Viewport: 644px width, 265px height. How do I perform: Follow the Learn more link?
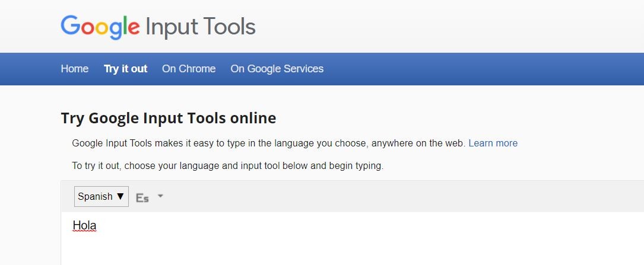click(493, 143)
